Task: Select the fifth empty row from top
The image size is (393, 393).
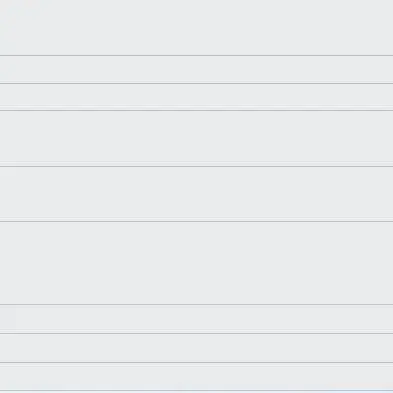Action: [x=196, y=194]
